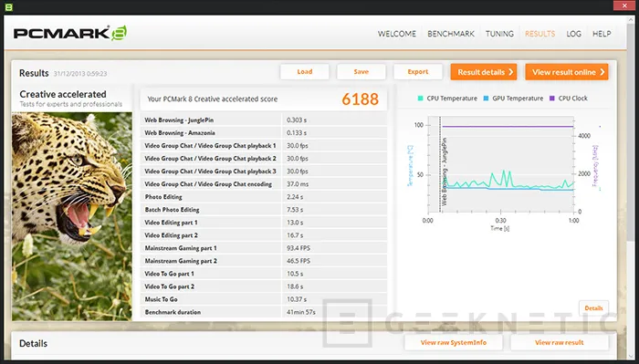Export the benchmark results
The width and height of the screenshot is (639, 364).
418,72
